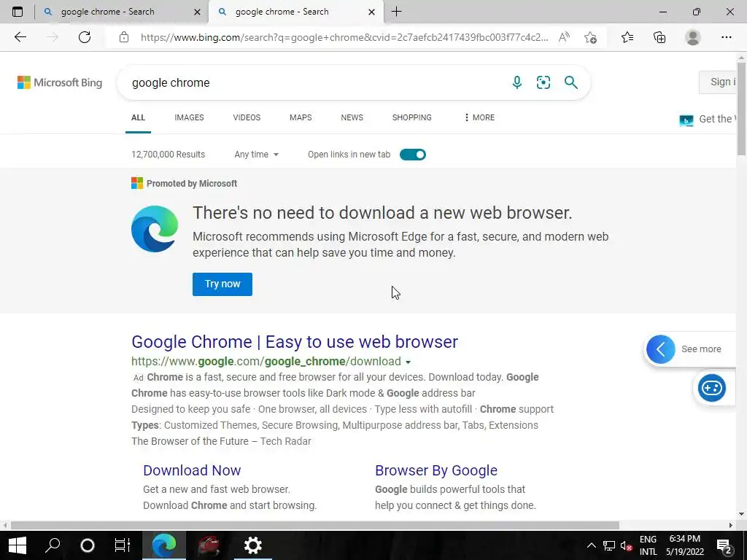Click the Microsoft Edge taskbar icon
The image size is (747, 560).
[x=164, y=545]
